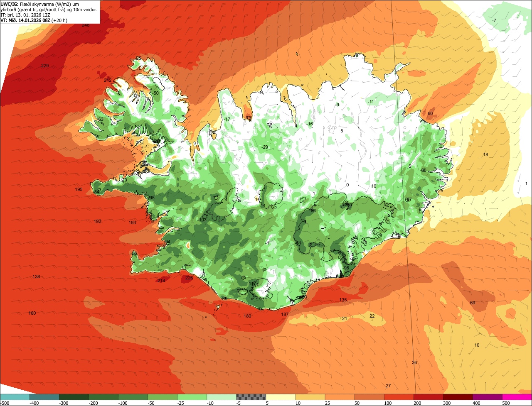The image size is (532, 406).
Task: Select the legend swatch between -25 and -10
Action: pos(192,397)
